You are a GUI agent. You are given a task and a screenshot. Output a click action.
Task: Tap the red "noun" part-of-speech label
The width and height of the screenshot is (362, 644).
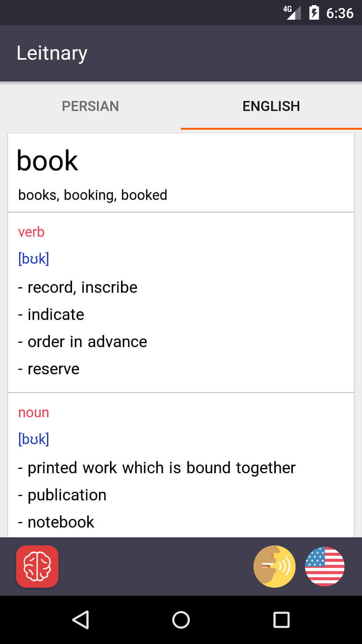[x=34, y=412]
